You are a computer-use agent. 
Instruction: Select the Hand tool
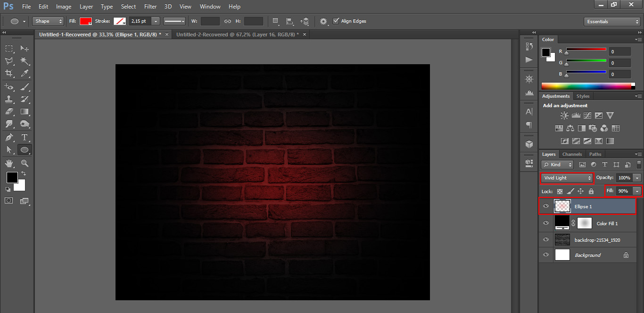(x=9, y=163)
